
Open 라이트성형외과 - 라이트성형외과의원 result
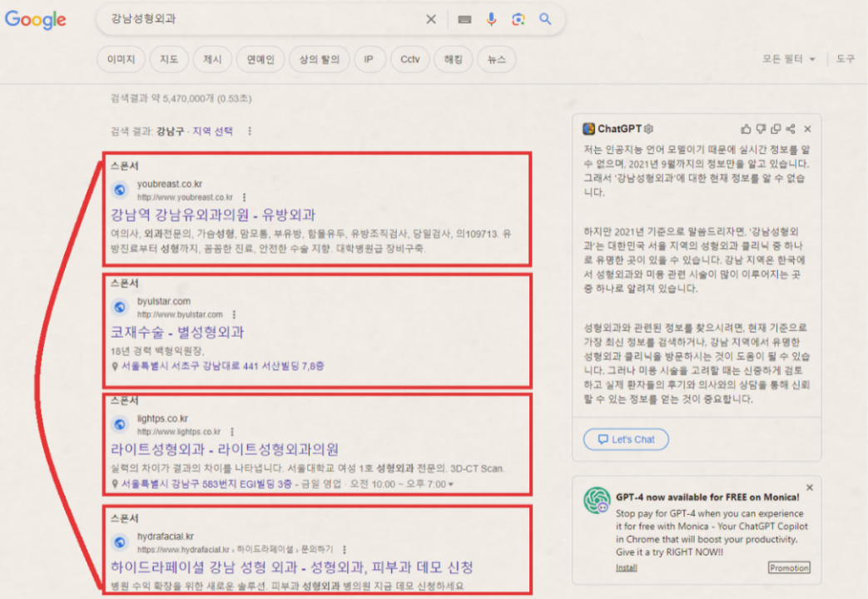point(225,449)
